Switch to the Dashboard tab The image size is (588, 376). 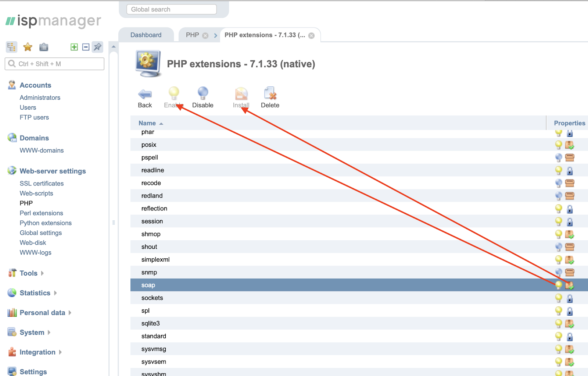(x=146, y=35)
